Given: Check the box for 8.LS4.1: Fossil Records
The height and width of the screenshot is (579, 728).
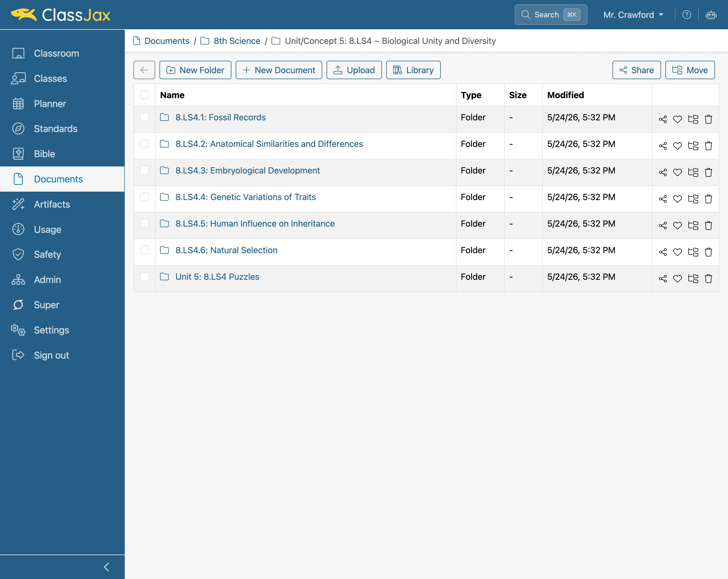Looking at the screenshot, I should click(x=145, y=117).
